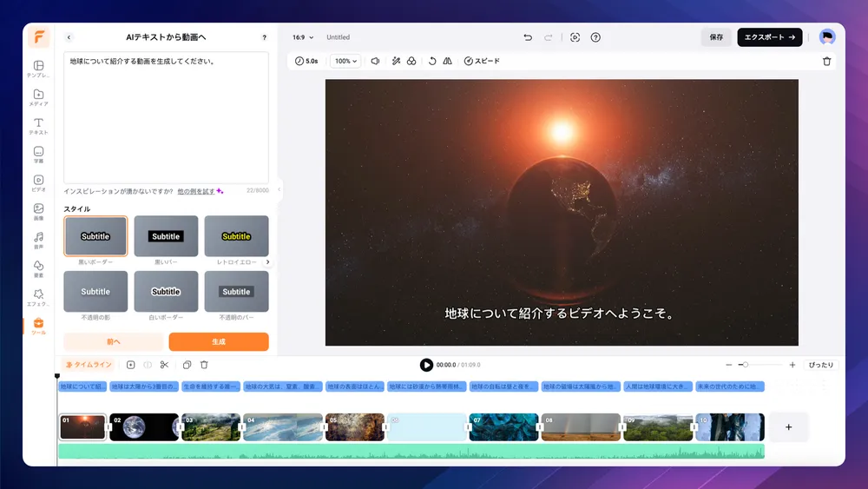Click the ぴったり fit timeline button
Viewport: 868px width, 489px height.
click(x=820, y=365)
